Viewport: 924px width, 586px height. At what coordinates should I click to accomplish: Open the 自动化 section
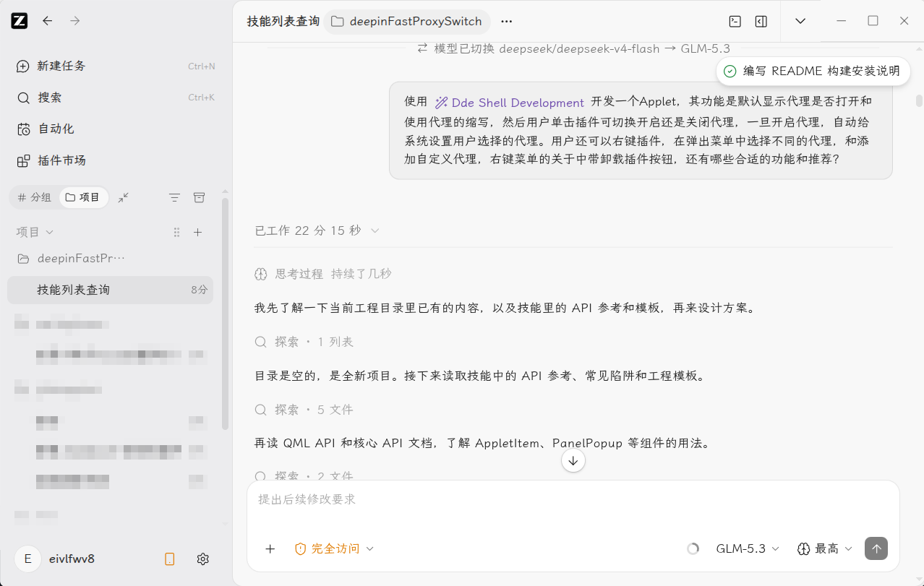pos(116,129)
